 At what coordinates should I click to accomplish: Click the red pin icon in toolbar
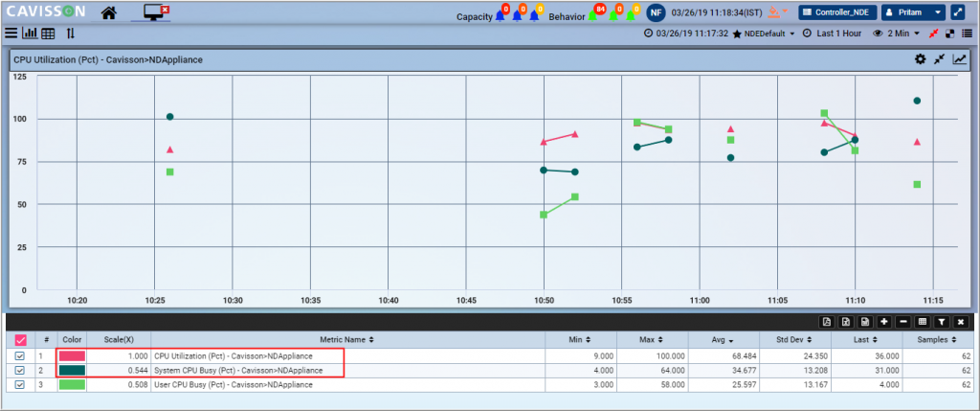(x=934, y=34)
